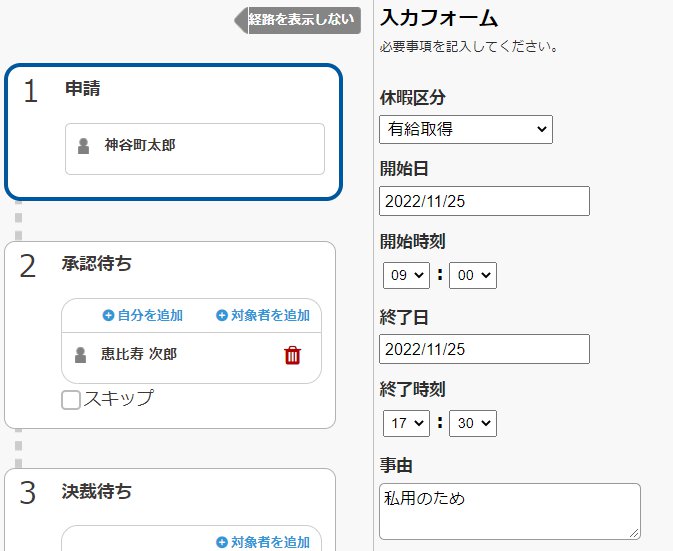Image resolution: width=673 pixels, height=551 pixels.
Task: Open 開始時刻 minute dropdown showing 00
Action: click(x=473, y=275)
